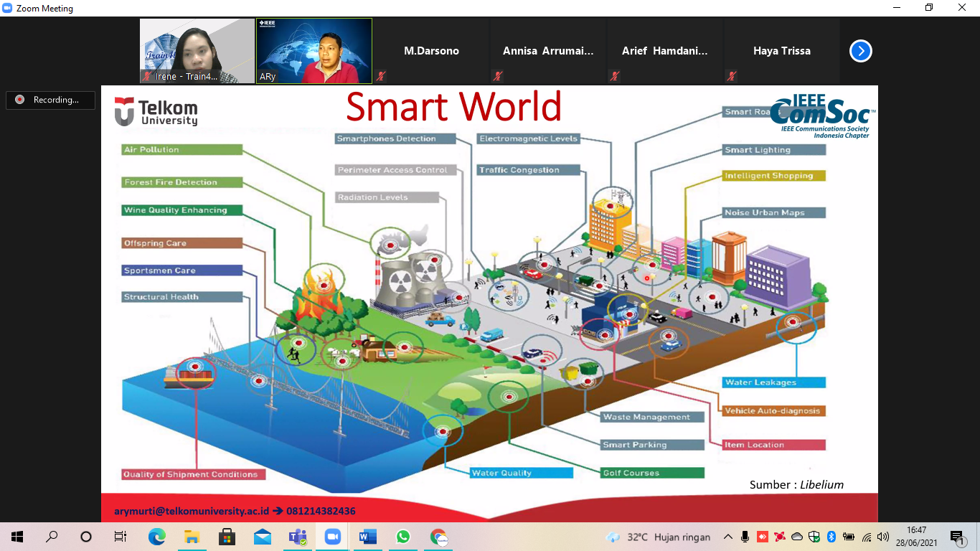Select ARy's video thumbnail

[x=314, y=51]
